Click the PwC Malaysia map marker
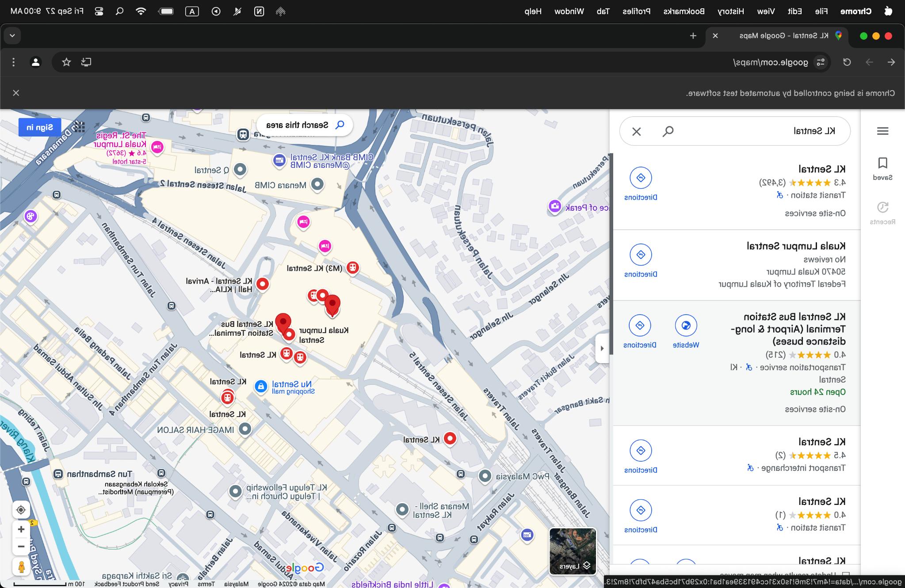This screenshot has height=588, width=905. tap(485, 476)
